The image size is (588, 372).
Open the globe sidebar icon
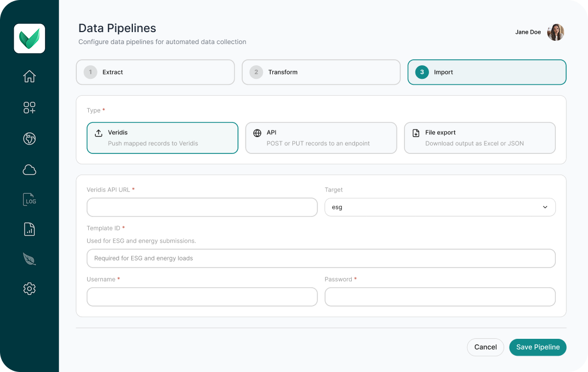pos(29,139)
